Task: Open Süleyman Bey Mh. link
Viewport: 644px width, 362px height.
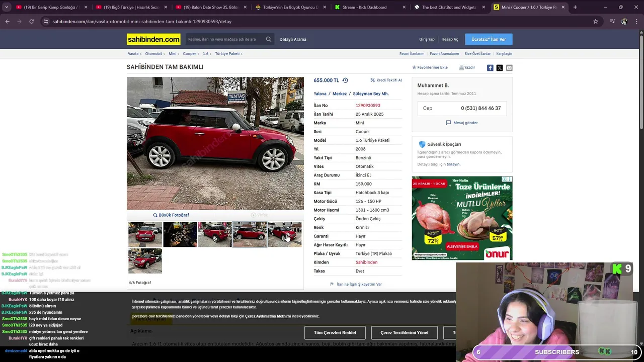Action: (x=371, y=94)
